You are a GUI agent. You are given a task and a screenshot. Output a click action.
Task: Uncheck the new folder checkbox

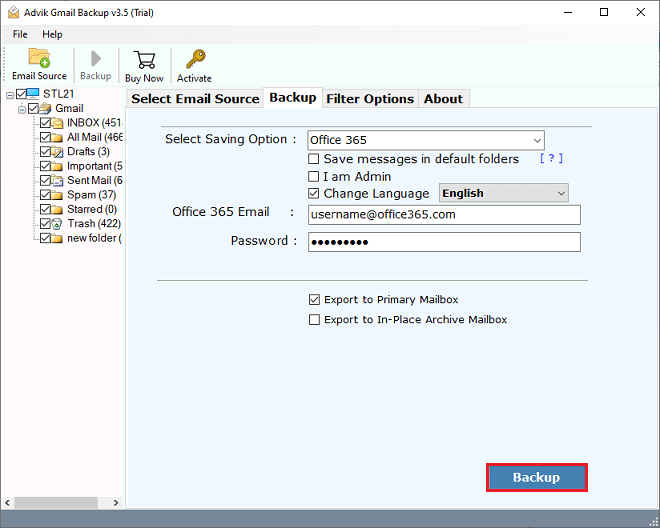point(45,238)
